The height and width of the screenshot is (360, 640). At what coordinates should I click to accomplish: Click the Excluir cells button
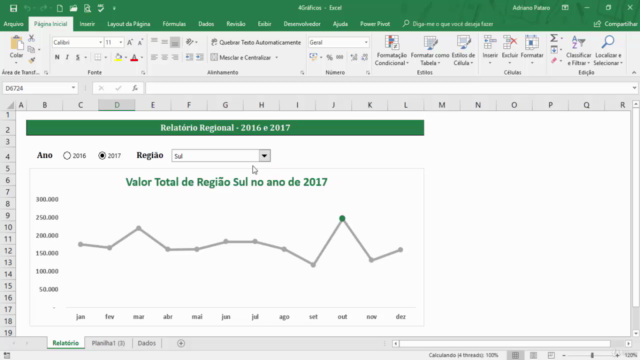510,50
